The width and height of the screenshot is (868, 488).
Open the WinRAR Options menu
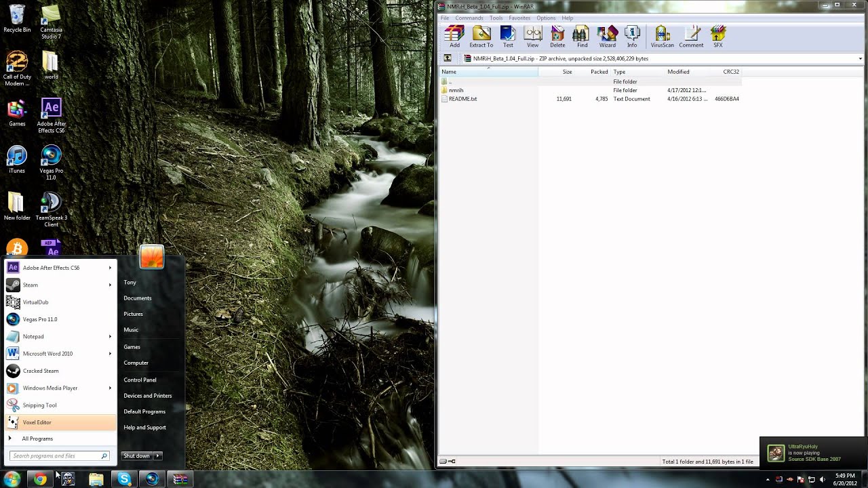(x=546, y=18)
